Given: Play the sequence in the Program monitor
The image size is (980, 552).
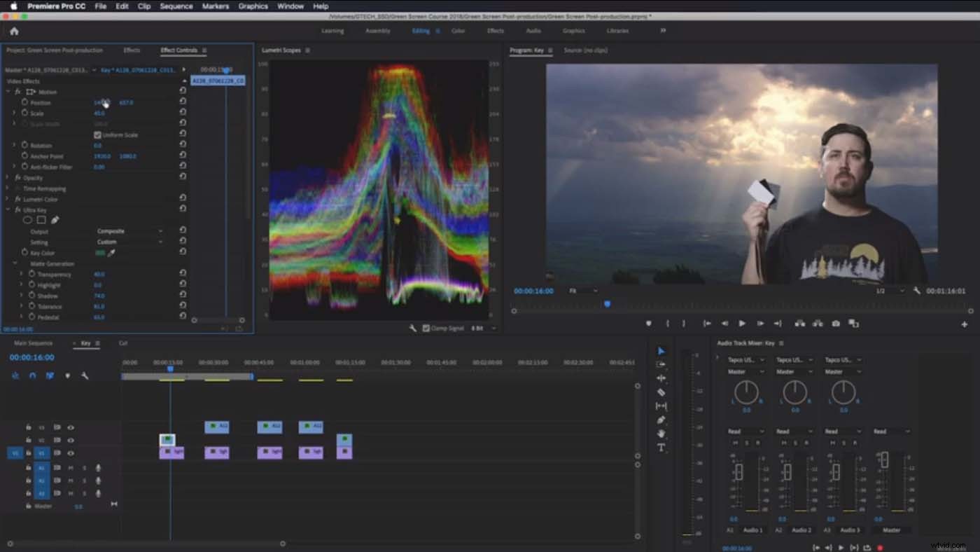Looking at the screenshot, I should [742, 324].
